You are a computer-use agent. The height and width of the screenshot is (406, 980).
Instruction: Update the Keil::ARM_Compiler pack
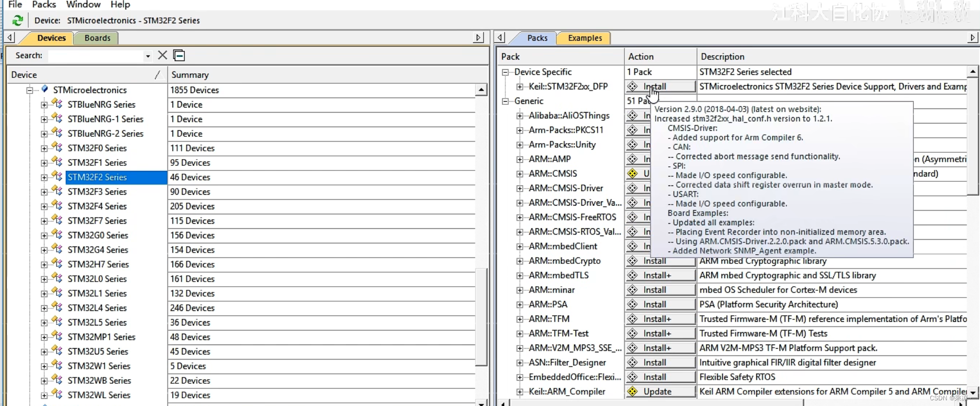tap(660, 392)
